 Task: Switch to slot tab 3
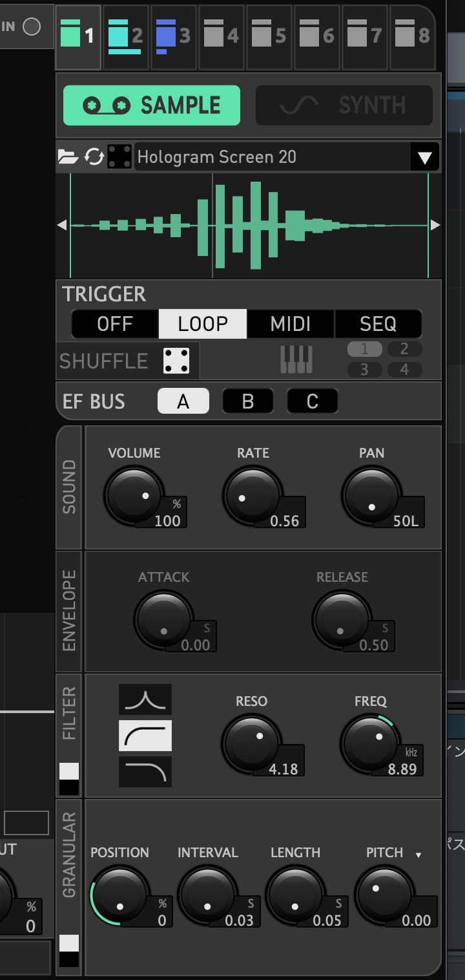pos(174,37)
